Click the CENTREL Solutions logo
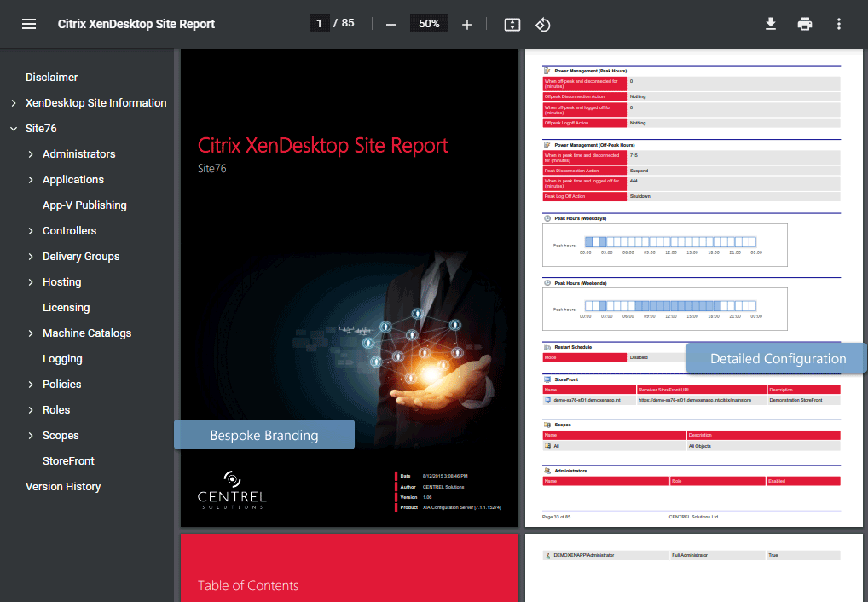Image resolution: width=868 pixels, height=602 pixels. click(232, 490)
